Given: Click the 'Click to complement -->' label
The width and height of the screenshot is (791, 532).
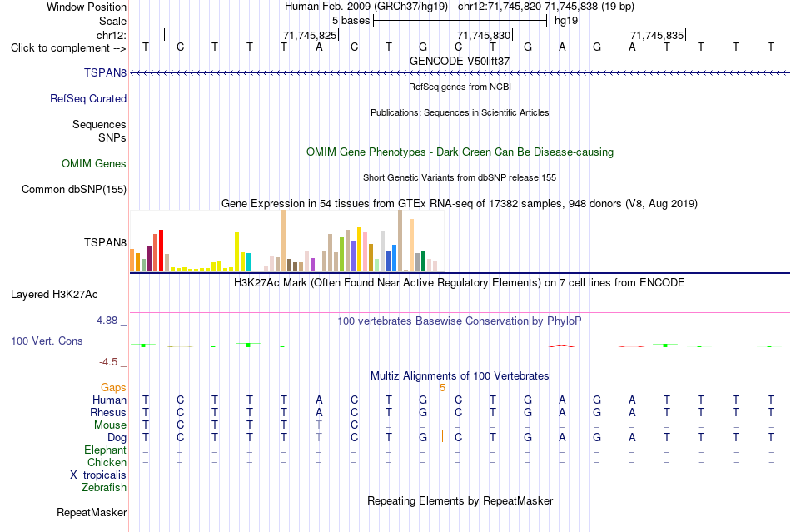Looking at the screenshot, I should coord(68,48).
